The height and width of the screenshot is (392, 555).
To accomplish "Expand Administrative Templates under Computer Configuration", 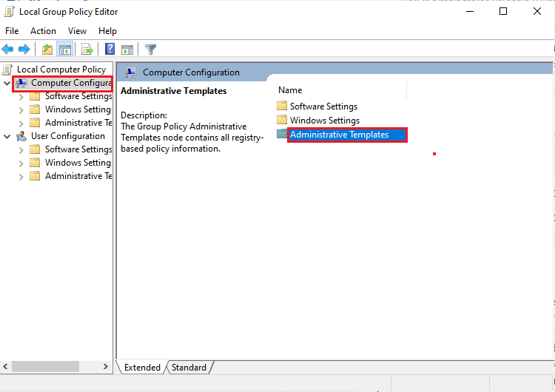I will 21,123.
